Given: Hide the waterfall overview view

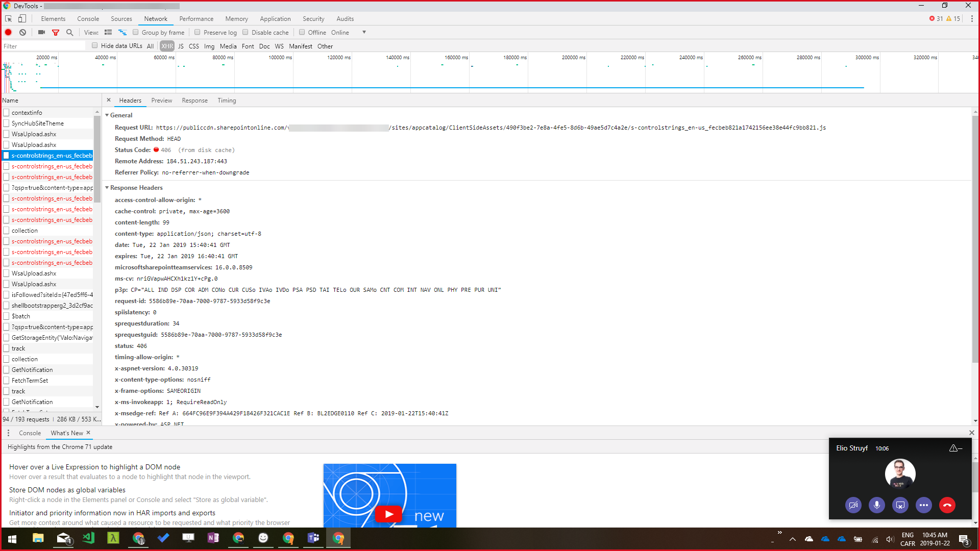Looking at the screenshot, I should [122, 32].
